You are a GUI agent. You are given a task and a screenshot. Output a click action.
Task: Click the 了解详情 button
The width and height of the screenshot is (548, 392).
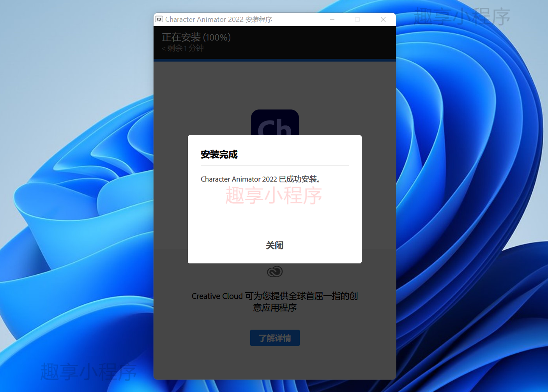(275, 338)
